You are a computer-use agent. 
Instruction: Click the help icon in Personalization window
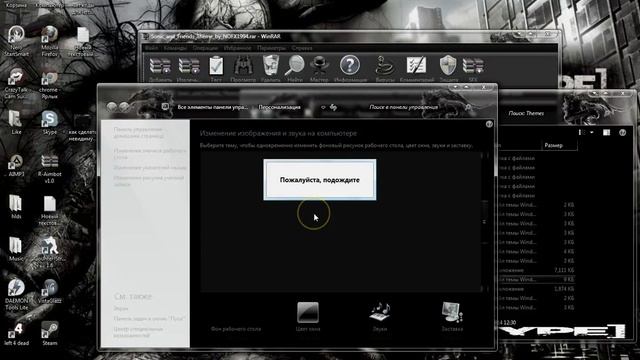tap(489, 124)
